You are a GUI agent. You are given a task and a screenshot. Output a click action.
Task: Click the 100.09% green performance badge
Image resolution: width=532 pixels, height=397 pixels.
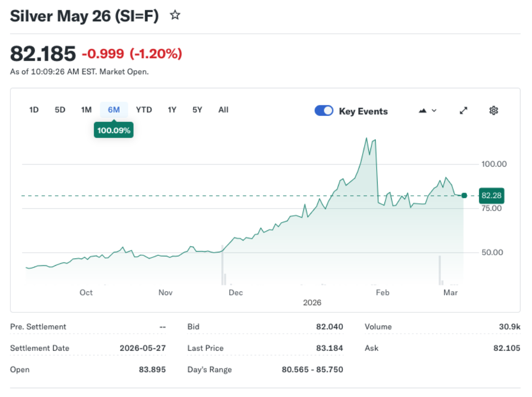click(113, 130)
